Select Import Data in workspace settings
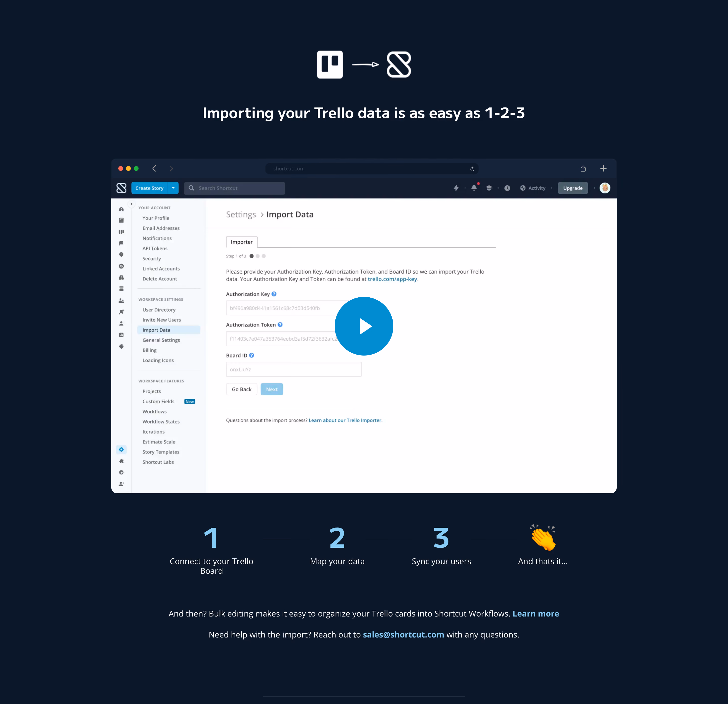 tap(169, 330)
